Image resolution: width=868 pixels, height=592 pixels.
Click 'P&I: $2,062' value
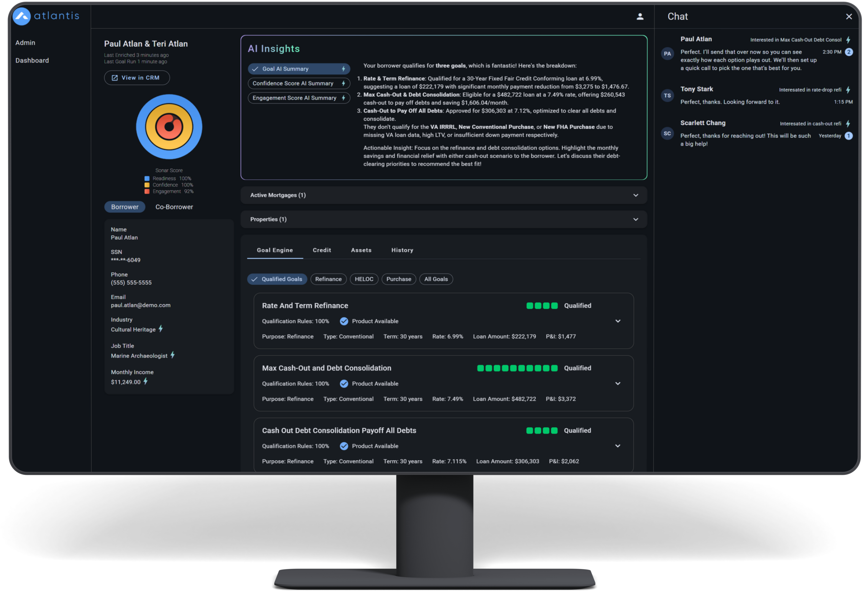coord(564,461)
